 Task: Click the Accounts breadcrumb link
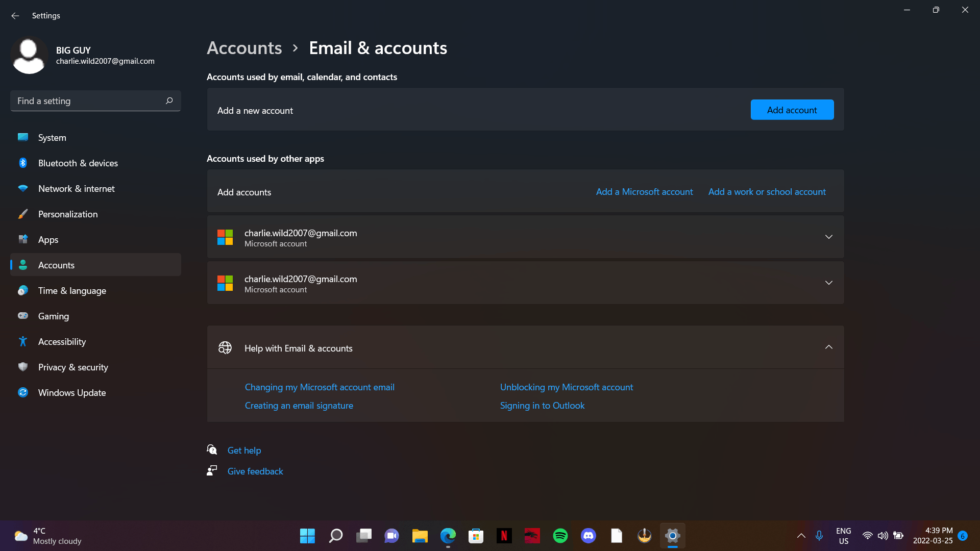(244, 48)
